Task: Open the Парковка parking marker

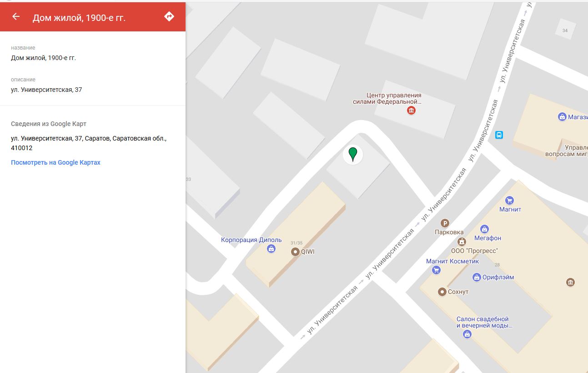Action: 445,223
